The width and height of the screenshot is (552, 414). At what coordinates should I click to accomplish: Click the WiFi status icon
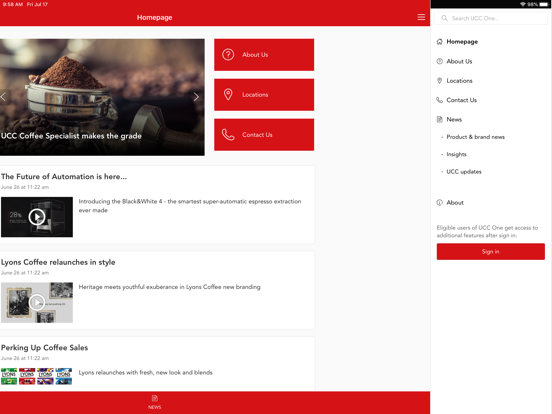(523, 4)
